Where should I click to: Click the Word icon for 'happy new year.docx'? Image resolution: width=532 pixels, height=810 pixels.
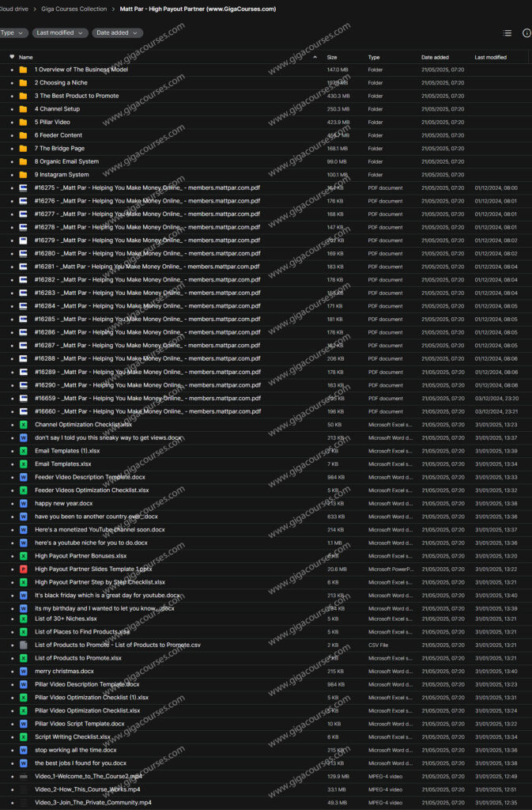[x=23, y=503]
